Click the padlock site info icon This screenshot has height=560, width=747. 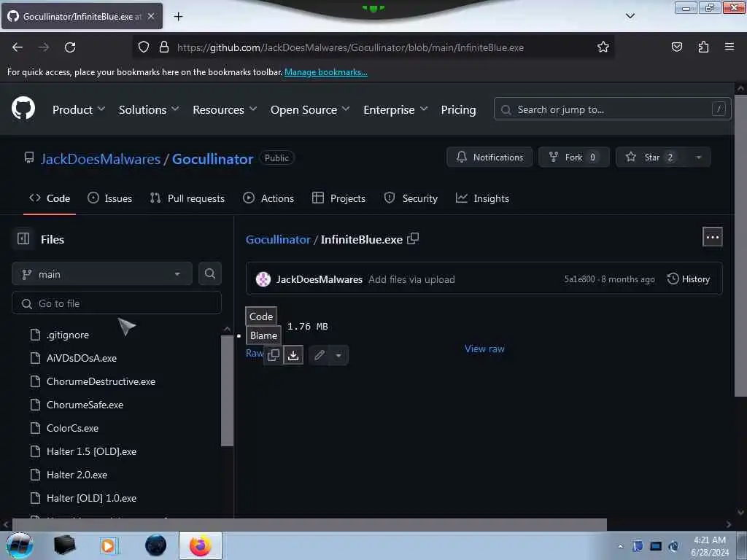[x=164, y=47]
